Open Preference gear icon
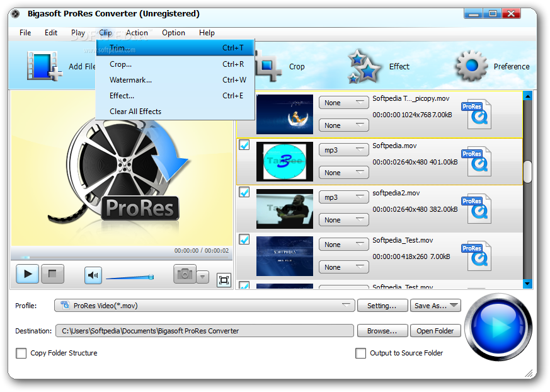 click(x=471, y=66)
